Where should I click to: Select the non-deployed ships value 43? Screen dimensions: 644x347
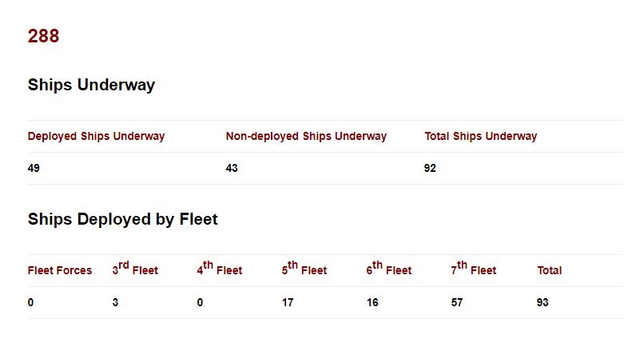[x=232, y=169]
